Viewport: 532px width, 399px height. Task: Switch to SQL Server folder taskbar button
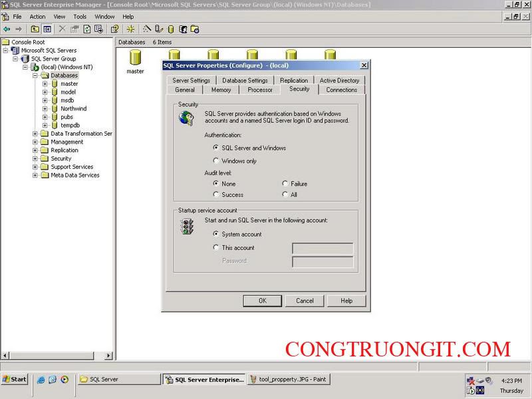click(119, 379)
